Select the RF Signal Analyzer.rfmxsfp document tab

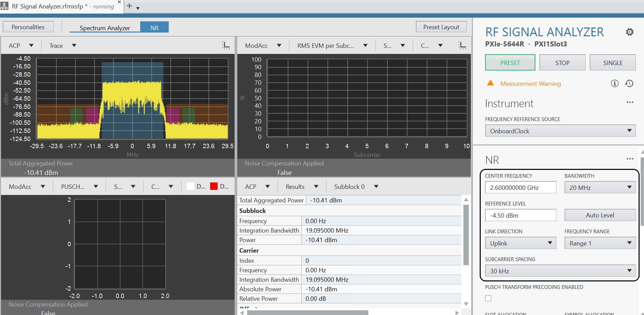(x=63, y=6)
